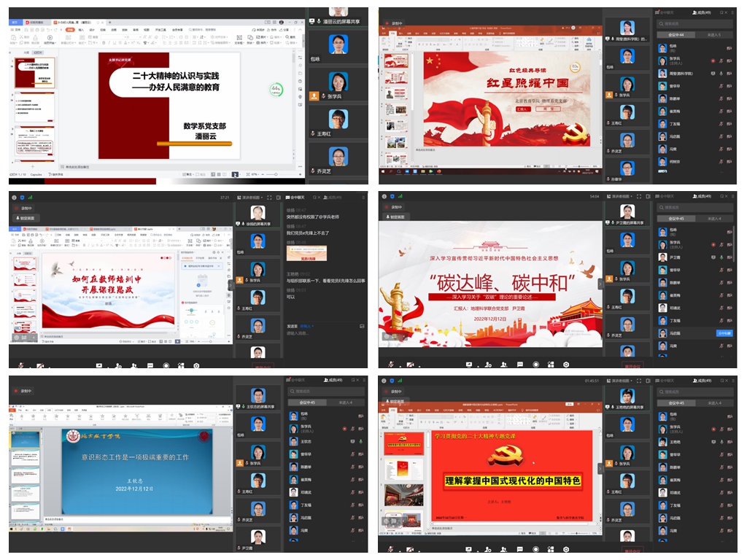This screenshot has width=747, height=560.
Task: Toggle 包咏's camera in 碳达峰 member list
Action: 729,232
